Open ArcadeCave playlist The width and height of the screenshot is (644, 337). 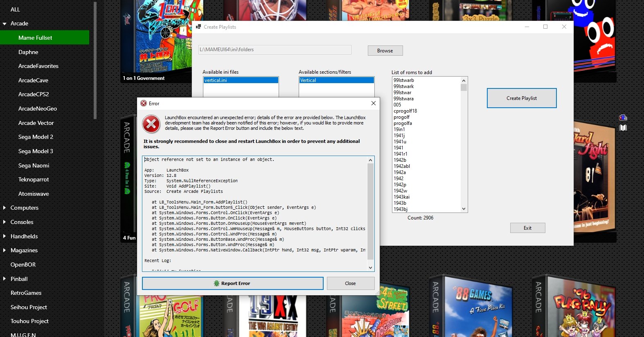click(33, 80)
